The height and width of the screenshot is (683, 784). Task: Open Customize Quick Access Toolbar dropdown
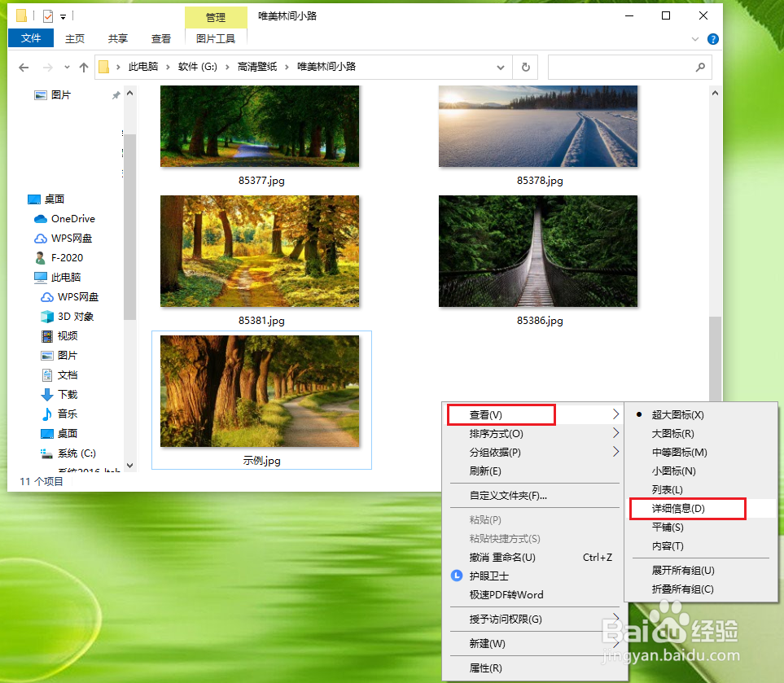click(63, 17)
